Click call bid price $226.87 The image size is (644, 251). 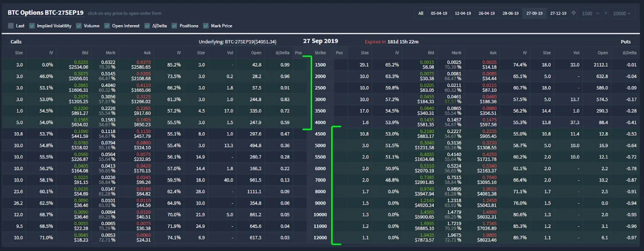click(79, 159)
